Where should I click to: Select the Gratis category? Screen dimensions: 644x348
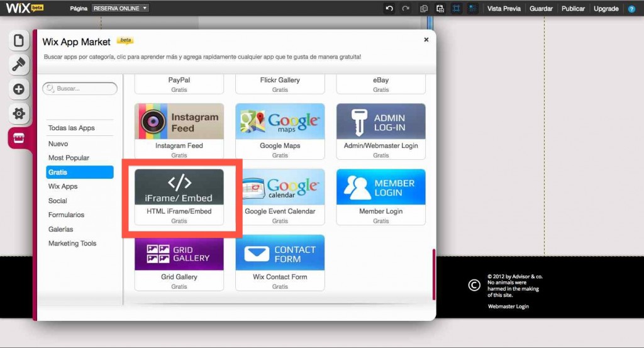point(80,172)
